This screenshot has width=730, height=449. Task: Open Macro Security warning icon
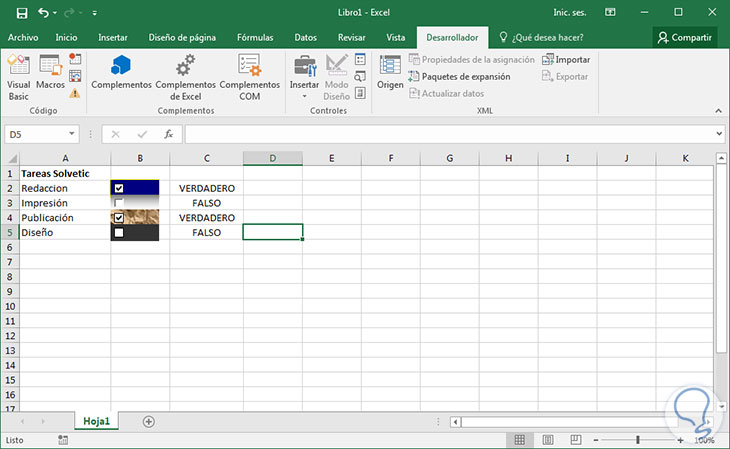(75, 93)
